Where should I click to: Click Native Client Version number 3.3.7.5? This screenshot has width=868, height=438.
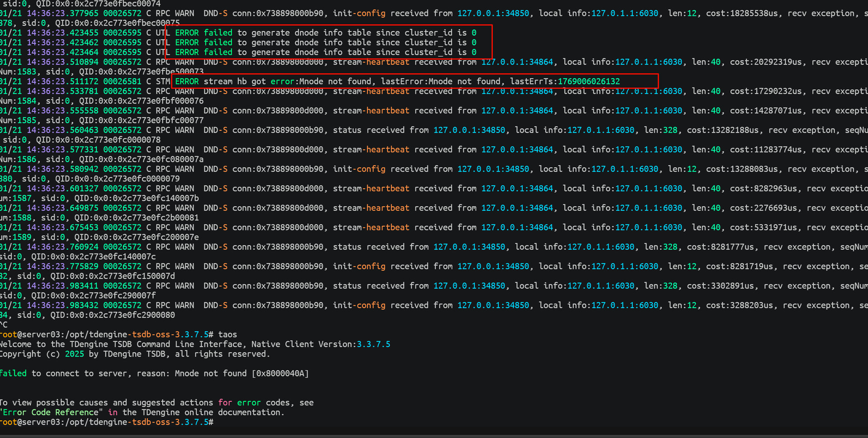(x=373, y=344)
